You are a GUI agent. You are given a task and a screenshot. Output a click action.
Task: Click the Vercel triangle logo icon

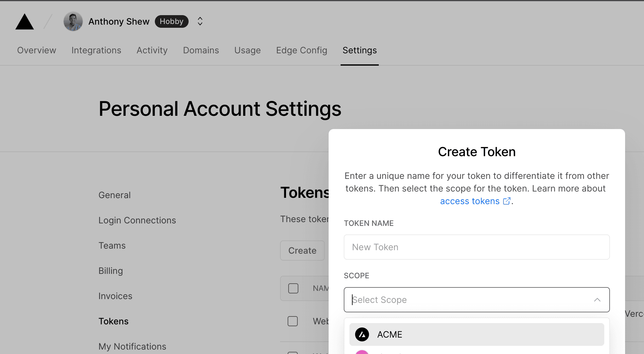coord(25,21)
